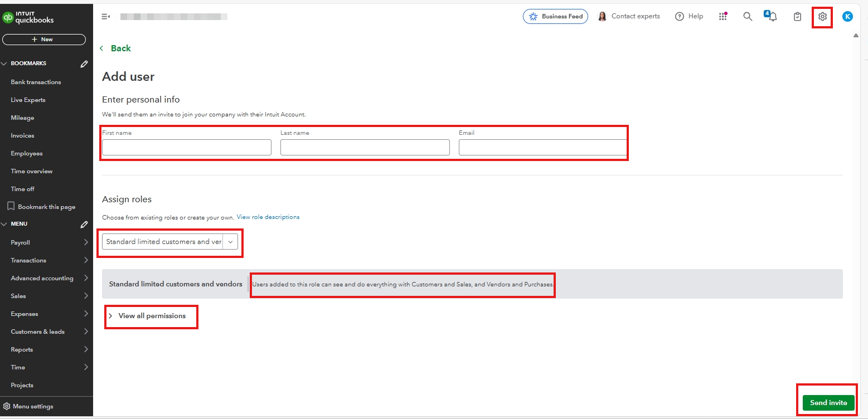Go to Projects in menu
Viewport: 868px width, 419px height.
[22, 386]
